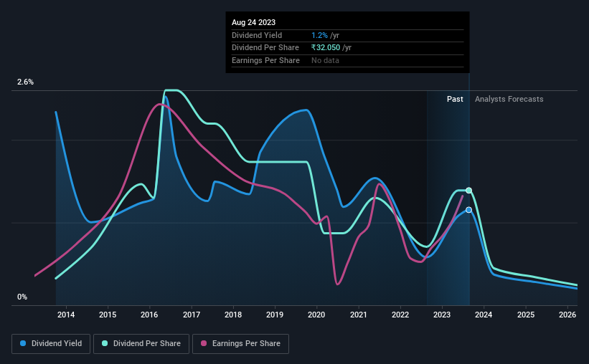589x364 pixels.
Task: Toggle the Dividend Per Share legend button
Action: tap(141, 344)
